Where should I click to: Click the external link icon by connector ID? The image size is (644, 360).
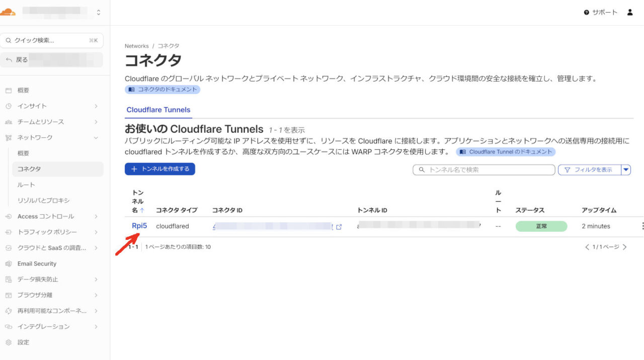coord(339,227)
